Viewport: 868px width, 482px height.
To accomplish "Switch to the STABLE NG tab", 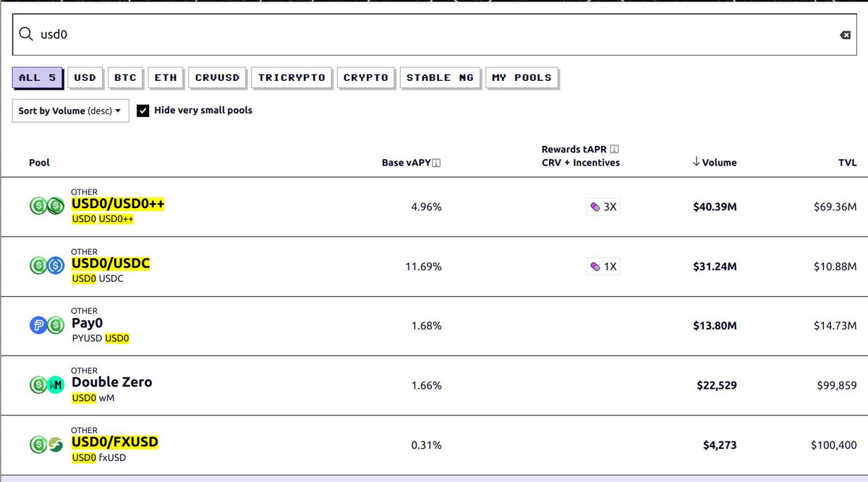I will click(x=440, y=77).
